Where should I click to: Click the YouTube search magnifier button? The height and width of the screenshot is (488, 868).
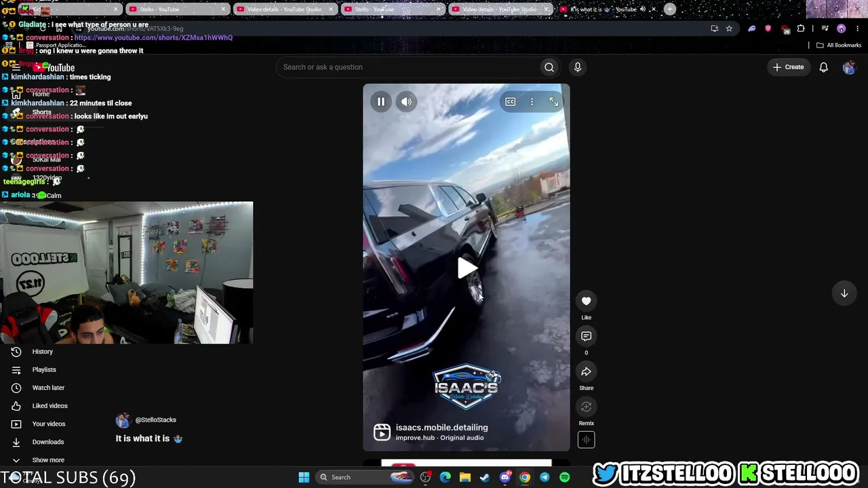tap(549, 67)
